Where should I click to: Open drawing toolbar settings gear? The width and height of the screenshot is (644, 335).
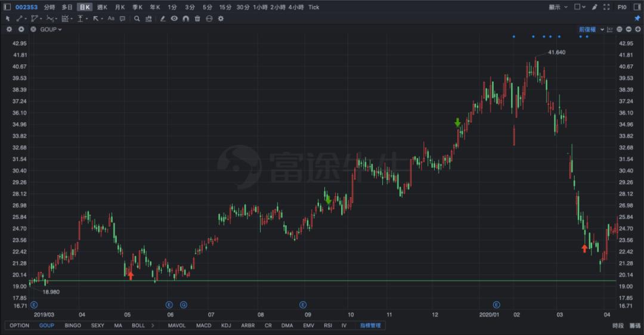click(x=221, y=18)
